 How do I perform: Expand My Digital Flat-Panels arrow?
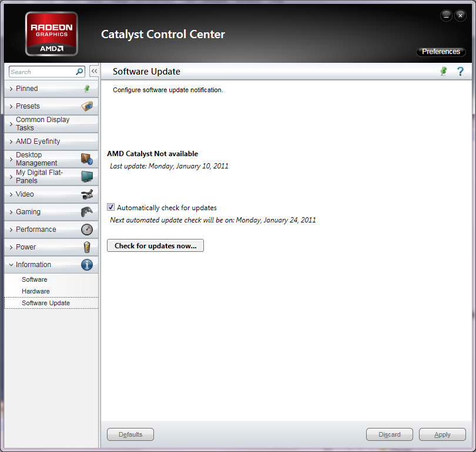[11, 177]
